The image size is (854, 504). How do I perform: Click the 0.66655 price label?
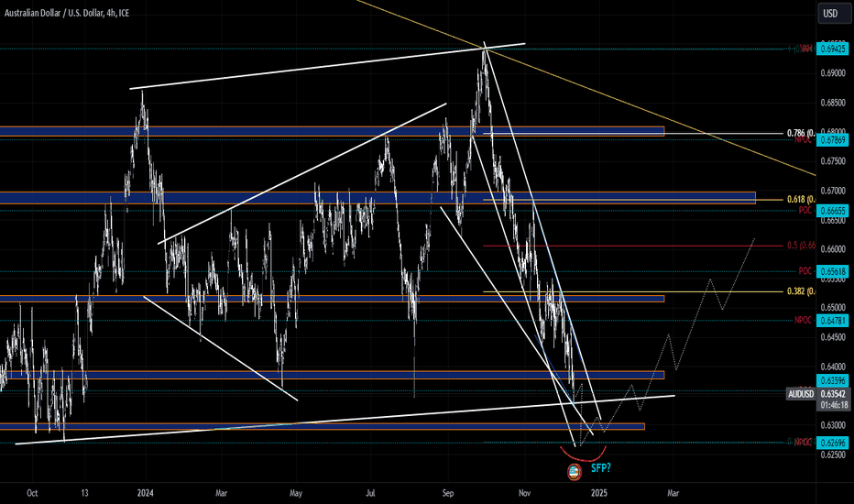(x=833, y=211)
